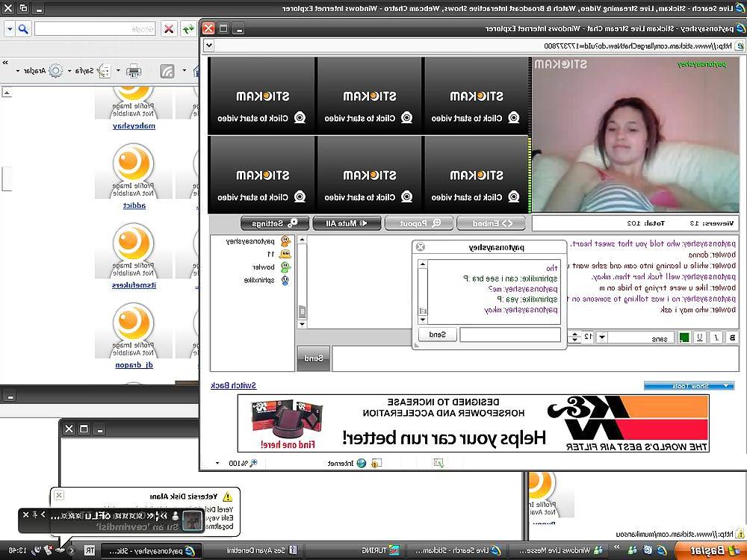Click the clock showing 13:48
747x560 pixels.
coord(17,550)
